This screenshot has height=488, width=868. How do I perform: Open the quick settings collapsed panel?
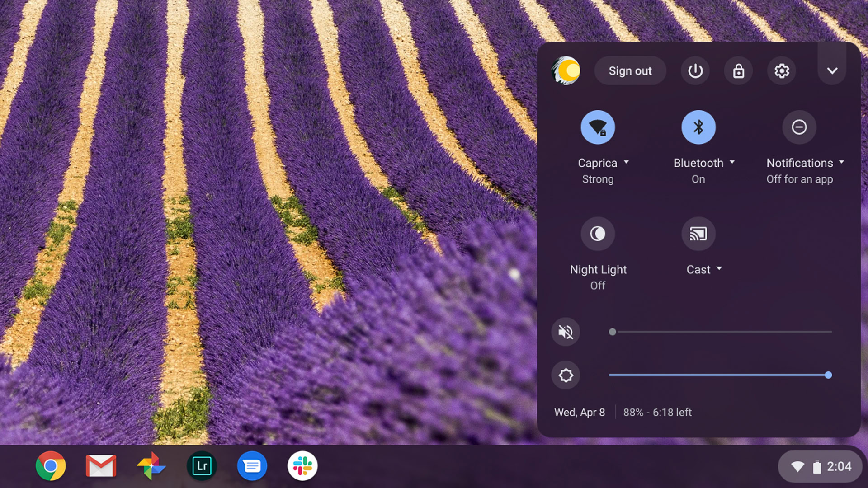(832, 71)
